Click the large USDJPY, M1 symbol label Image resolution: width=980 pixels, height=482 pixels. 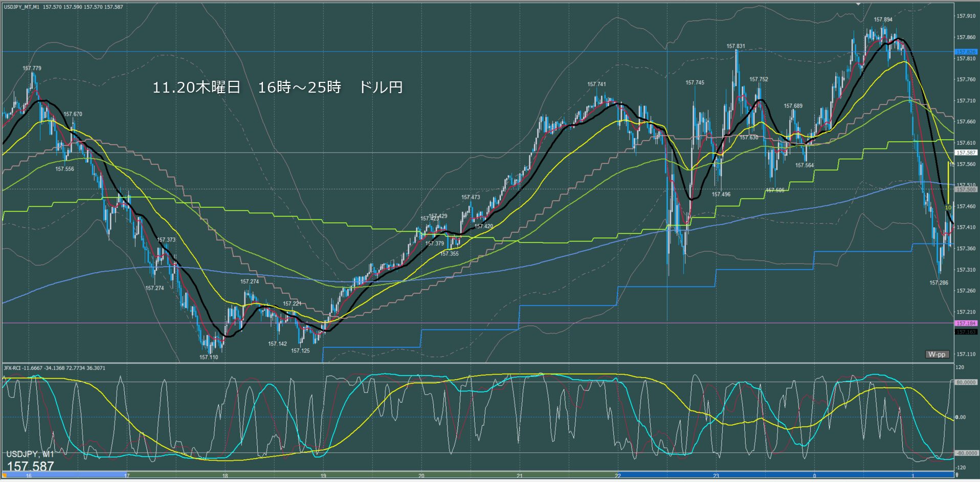click(30, 454)
